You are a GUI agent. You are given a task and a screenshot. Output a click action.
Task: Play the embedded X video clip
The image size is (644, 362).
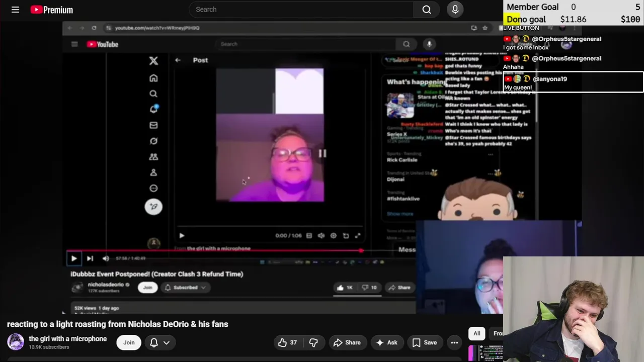click(x=182, y=235)
